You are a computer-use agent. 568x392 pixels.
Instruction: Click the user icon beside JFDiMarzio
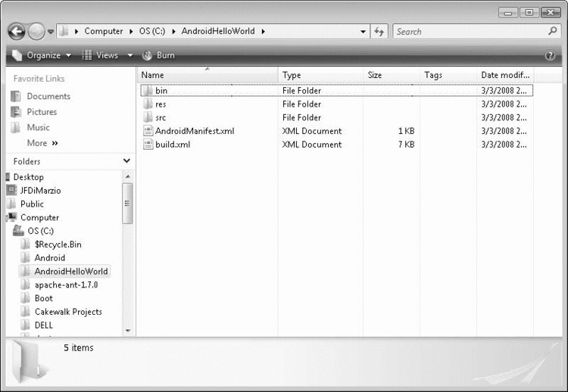(11, 190)
